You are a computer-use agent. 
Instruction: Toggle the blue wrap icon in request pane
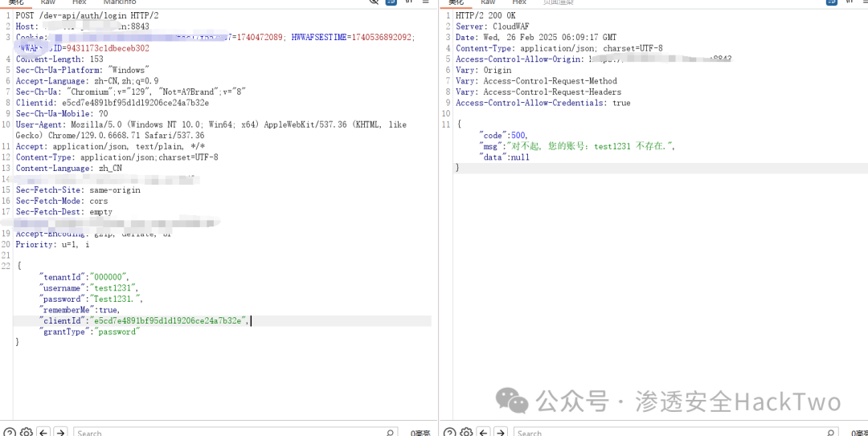point(391,2)
